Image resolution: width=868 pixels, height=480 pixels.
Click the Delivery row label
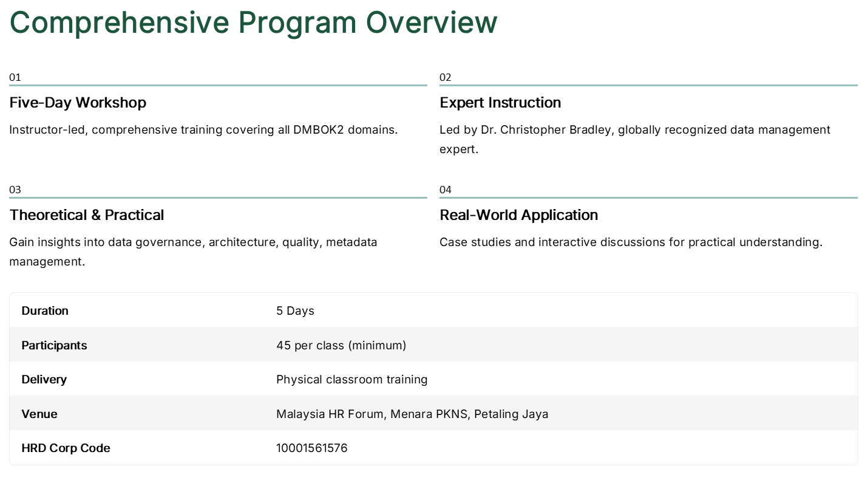point(44,379)
